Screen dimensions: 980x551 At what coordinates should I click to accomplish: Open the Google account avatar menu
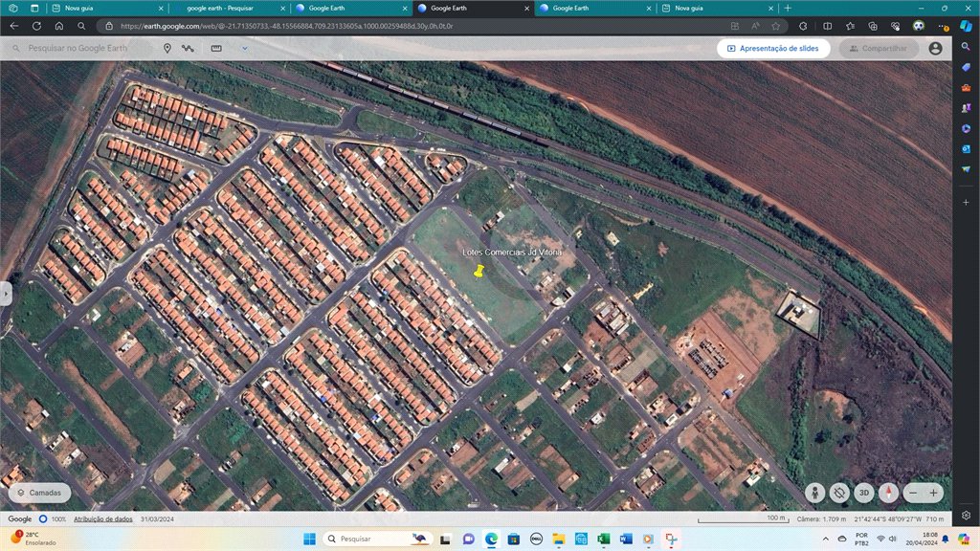(935, 48)
